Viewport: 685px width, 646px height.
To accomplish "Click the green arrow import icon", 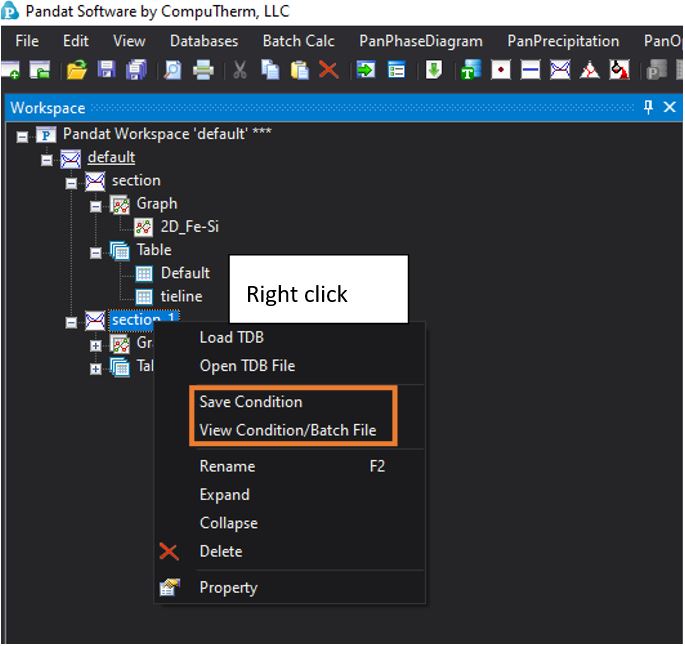I will 366,70.
